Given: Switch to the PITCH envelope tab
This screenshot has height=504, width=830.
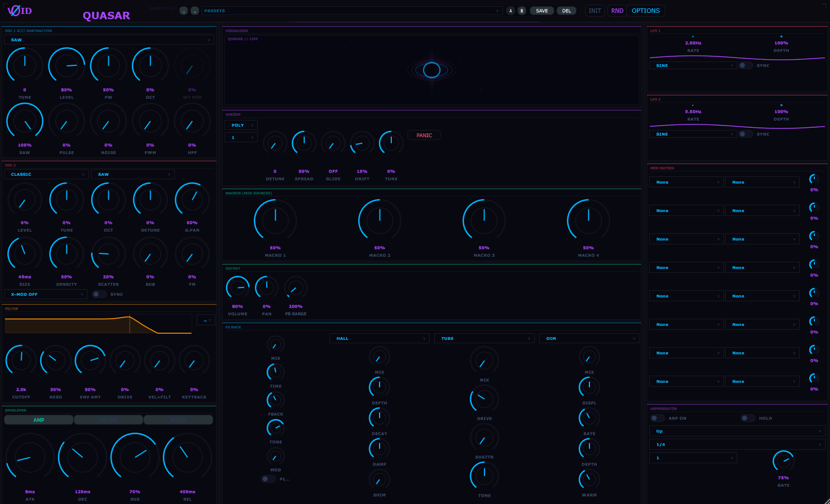Looking at the screenshot, I should (x=178, y=420).
